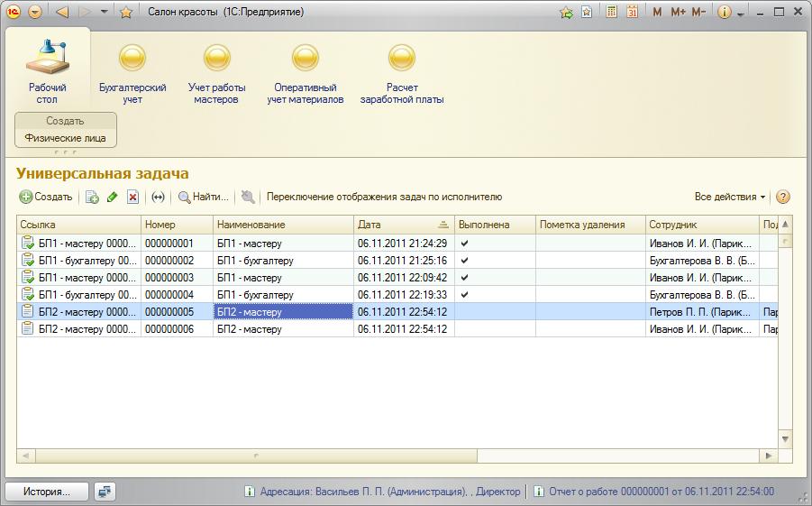812x506 pixels.
Task: Click the Найти... search button
Action: tap(203, 197)
